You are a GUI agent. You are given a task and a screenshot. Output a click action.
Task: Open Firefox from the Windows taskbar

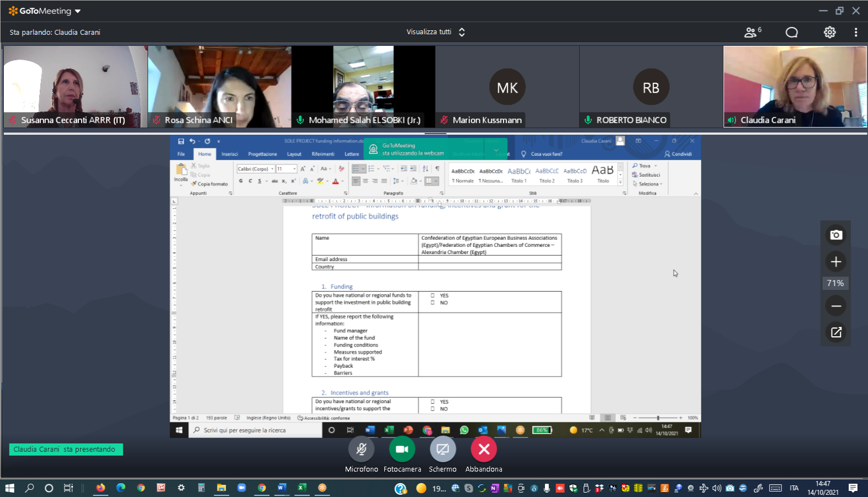point(100,488)
